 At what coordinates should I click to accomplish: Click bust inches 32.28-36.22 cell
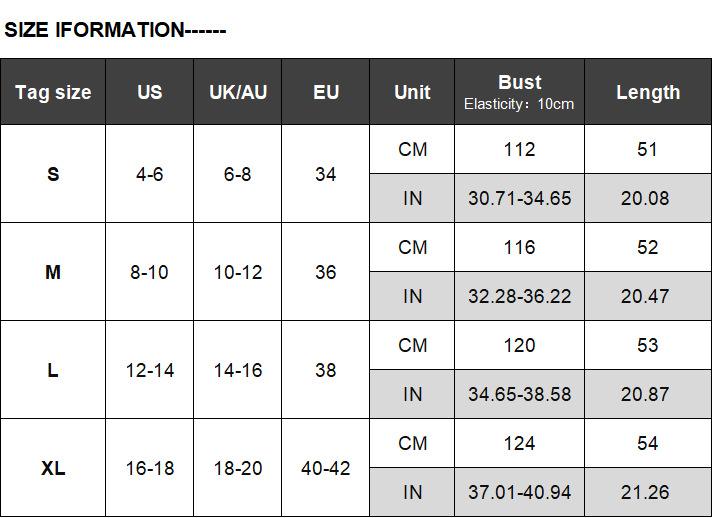click(x=519, y=296)
